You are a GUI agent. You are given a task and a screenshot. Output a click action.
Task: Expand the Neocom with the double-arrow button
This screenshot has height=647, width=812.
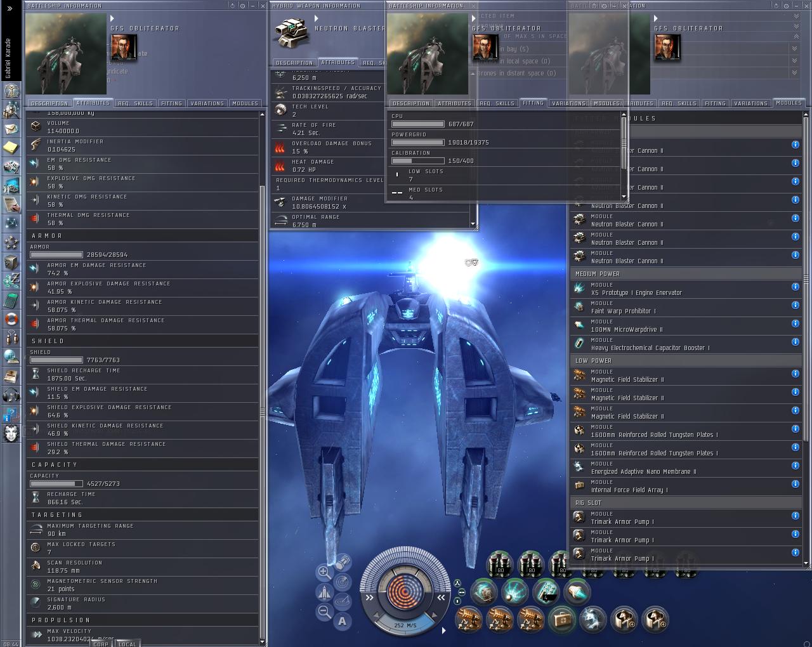pyautogui.click(x=10, y=8)
